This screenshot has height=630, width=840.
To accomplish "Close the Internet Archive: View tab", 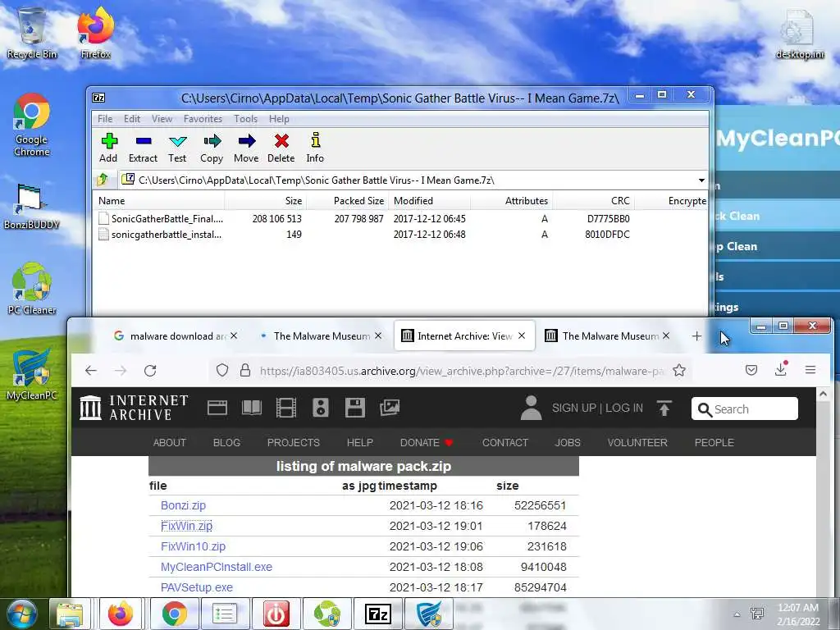I will point(522,336).
